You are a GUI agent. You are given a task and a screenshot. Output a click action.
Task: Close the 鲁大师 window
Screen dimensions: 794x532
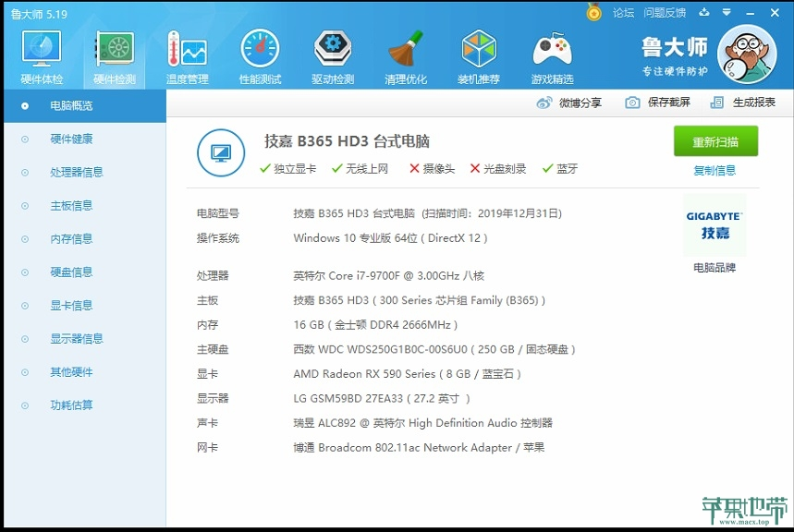click(775, 13)
